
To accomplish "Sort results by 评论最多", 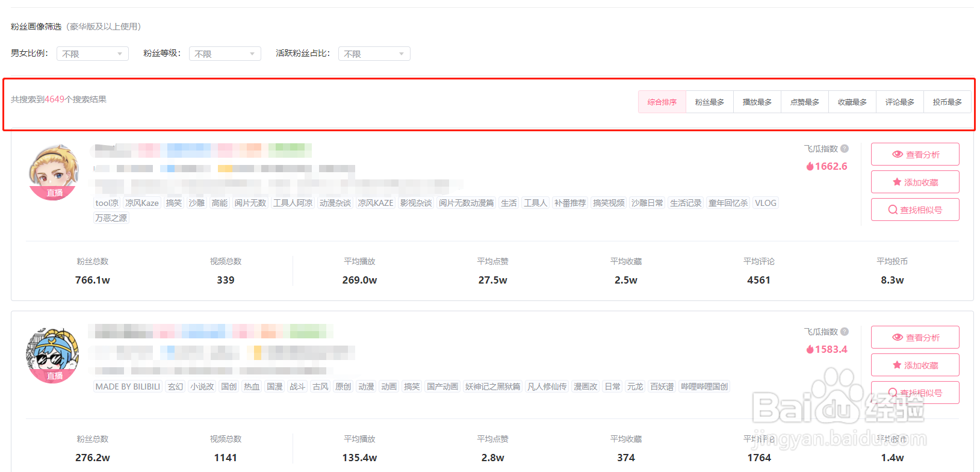I will 900,102.
